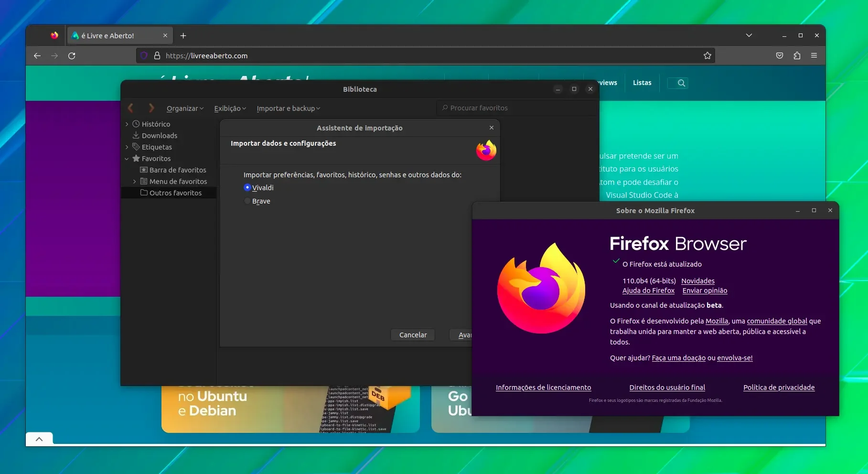Open the 'no Ubuntu e Debian' article card
Viewport: 868px width, 474px height.
click(x=290, y=409)
